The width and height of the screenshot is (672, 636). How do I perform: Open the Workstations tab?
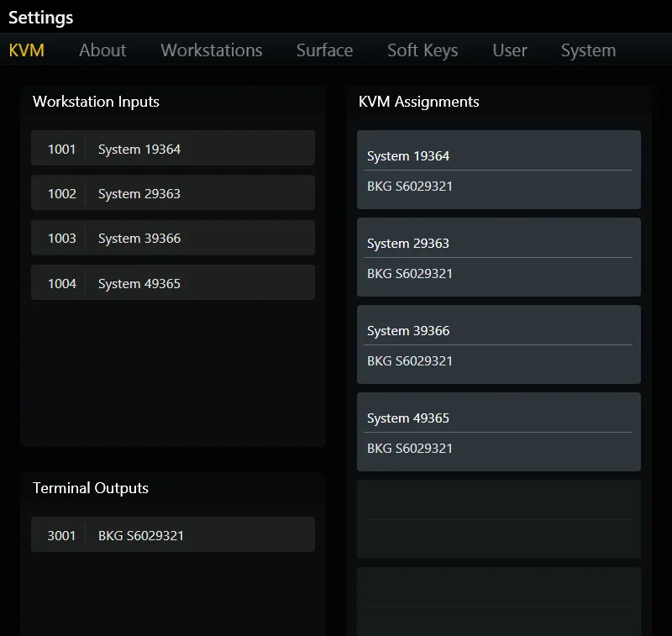click(212, 50)
